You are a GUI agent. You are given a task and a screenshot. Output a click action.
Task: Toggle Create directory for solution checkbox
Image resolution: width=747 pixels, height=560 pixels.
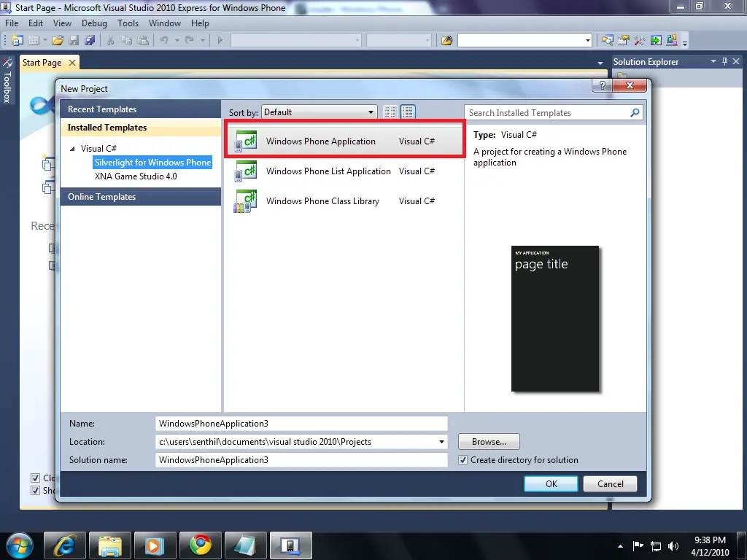click(x=462, y=460)
